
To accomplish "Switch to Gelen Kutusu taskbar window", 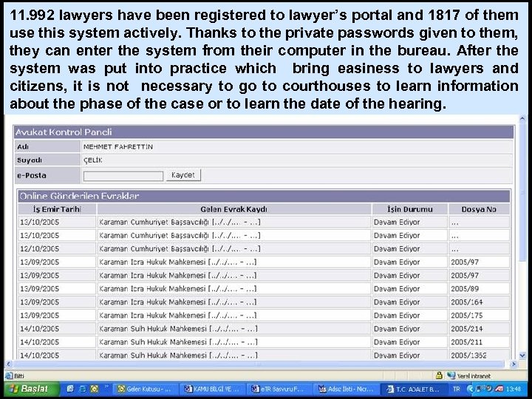I will (146, 389).
